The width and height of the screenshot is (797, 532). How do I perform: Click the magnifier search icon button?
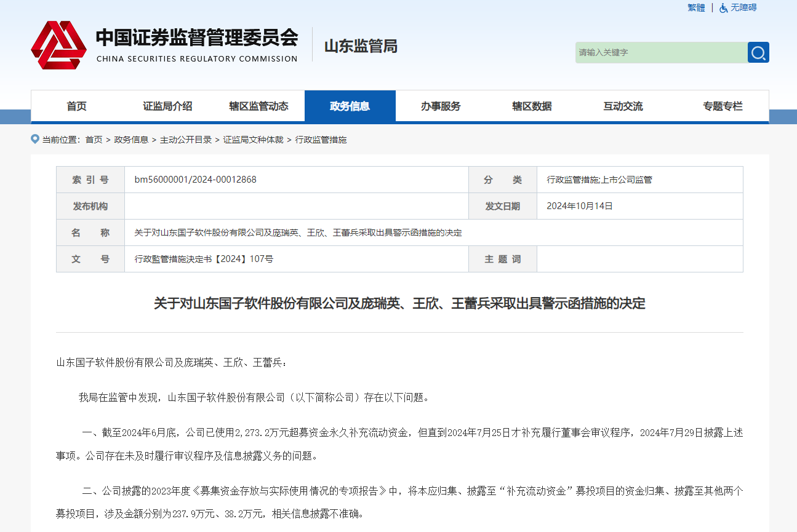tap(758, 52)
